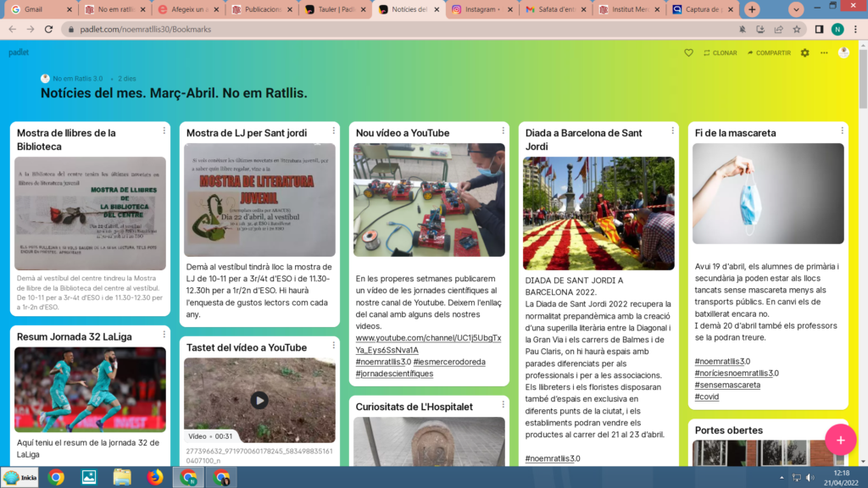868x488 pixels.
Task: Click the COMPARTIR button
Action: click(768, 53)
